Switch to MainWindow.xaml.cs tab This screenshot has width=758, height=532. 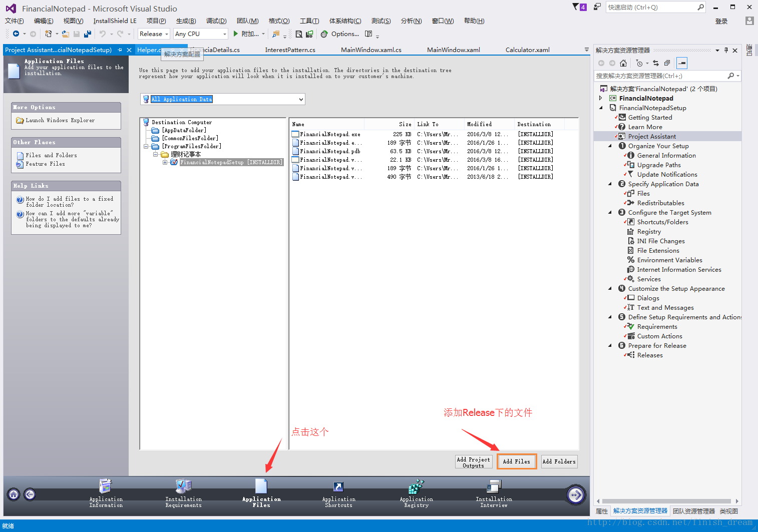tap(371, 50)
